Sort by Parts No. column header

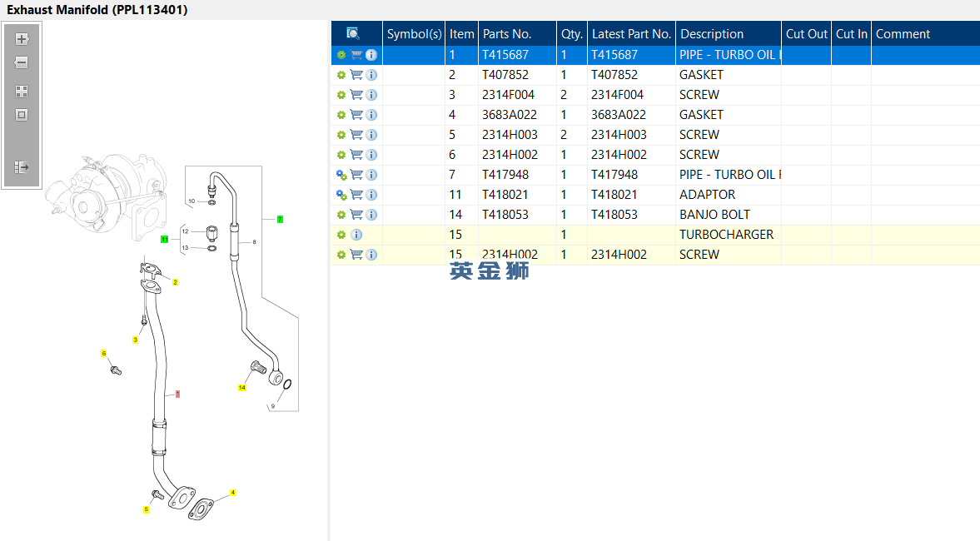click(506, 34)
